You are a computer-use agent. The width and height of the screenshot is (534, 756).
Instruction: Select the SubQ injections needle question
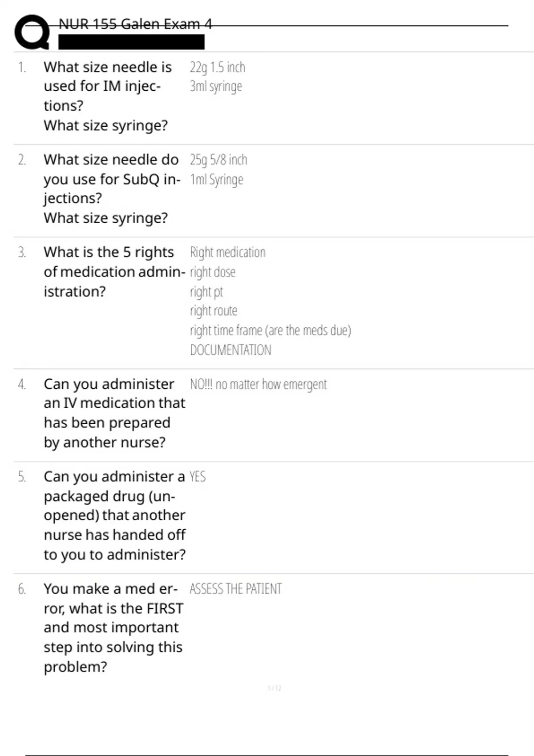(x=111, y=188)
